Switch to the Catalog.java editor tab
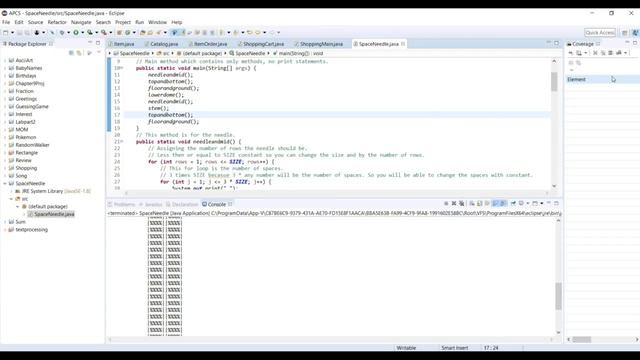This screenshot has width=640, height=360. click(164, 44)
